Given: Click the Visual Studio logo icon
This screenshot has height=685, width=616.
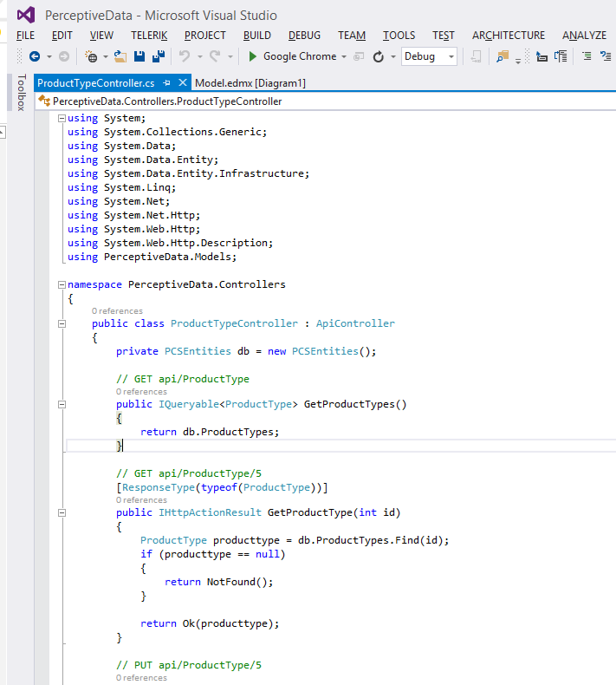Looking at the screenshot, I should point(26,16).
